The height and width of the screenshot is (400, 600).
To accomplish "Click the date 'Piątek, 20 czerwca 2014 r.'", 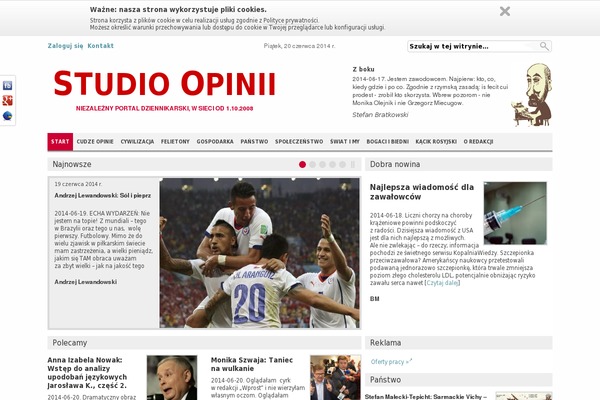I will (x=299, y=46).
